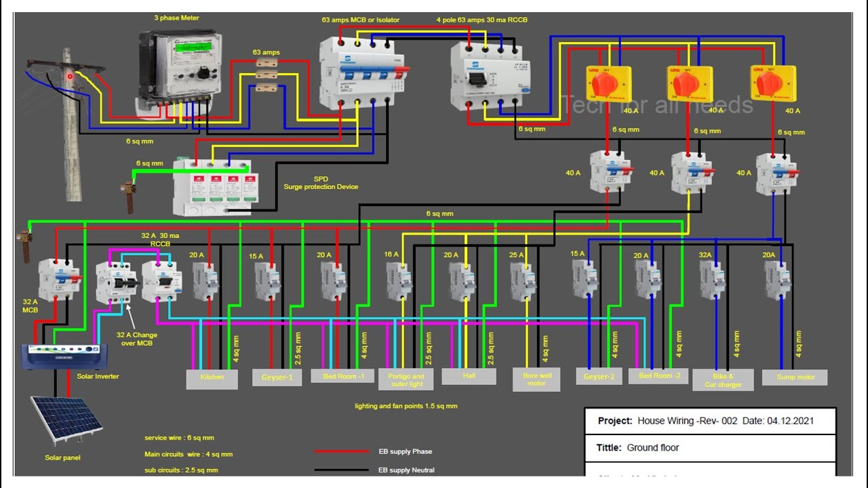Click the Bike & Car charger box
Image resolution: width=868 pixels, height=488 pixels.
[x=723, y=380]
